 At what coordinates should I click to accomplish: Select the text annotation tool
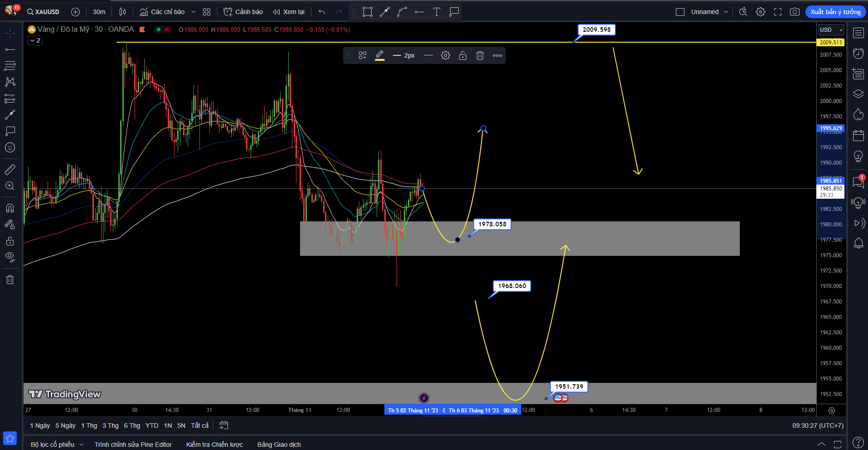pos(436,12)
